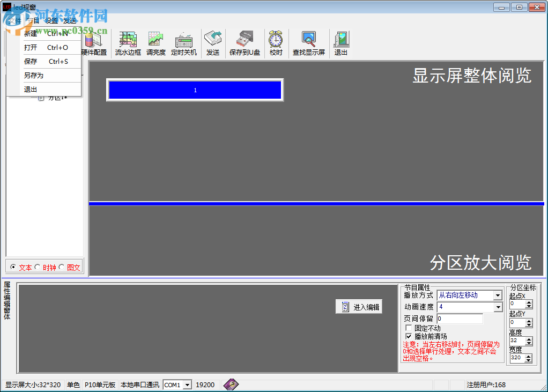Click the 退出 exit toolbar button
The height and width of the screenshot is (392, 548).
coord(341,43)
